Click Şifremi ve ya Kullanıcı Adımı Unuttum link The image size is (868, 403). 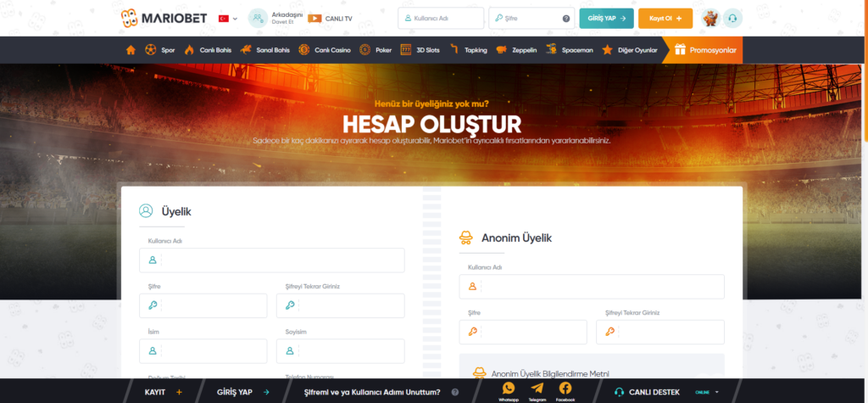373,392
